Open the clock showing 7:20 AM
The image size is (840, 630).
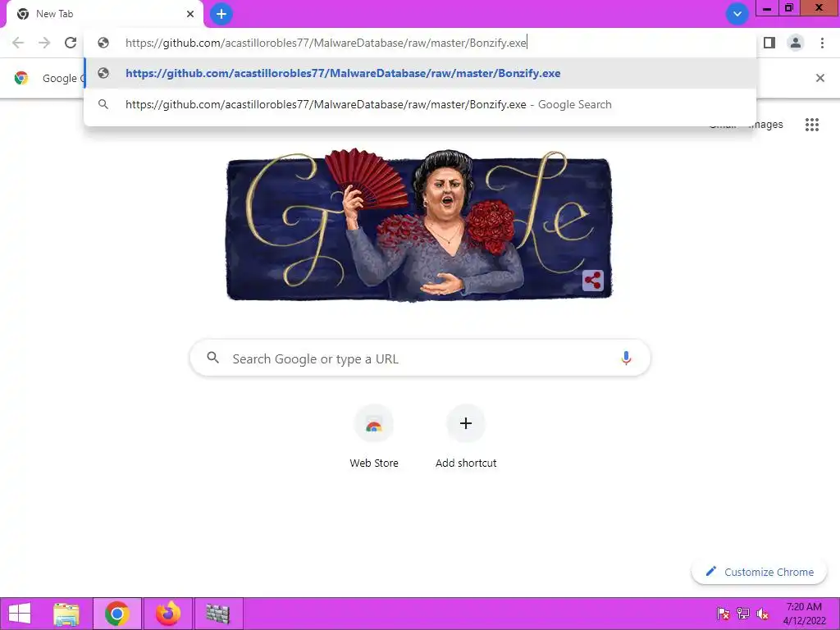coord(804,614)
